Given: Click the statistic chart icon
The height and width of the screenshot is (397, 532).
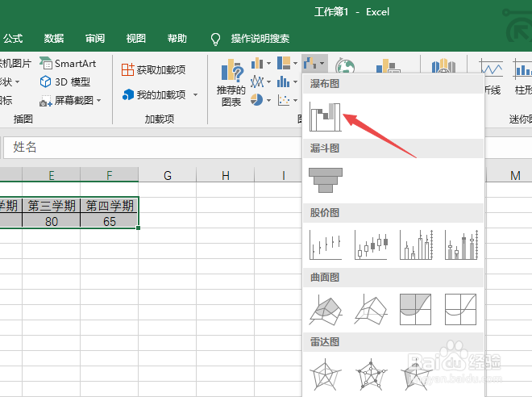Looking at the screenshot, I should click(x=283, y=81).
